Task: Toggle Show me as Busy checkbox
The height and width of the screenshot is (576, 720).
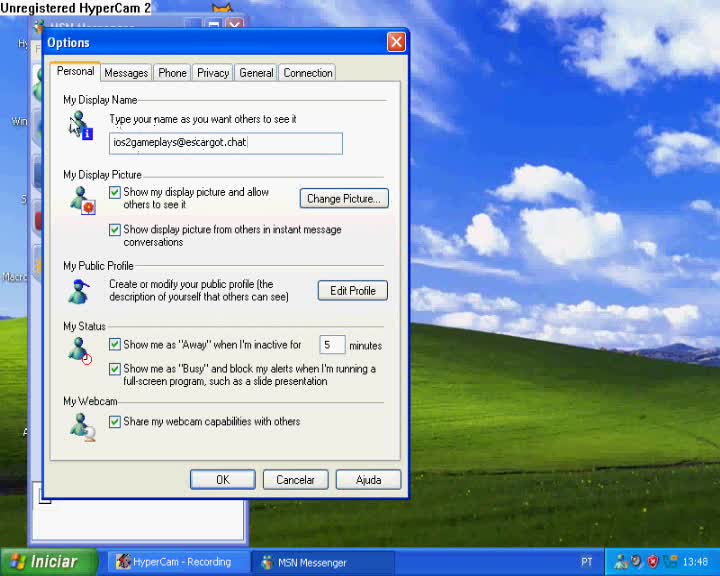Action: [x=115, y=369]
